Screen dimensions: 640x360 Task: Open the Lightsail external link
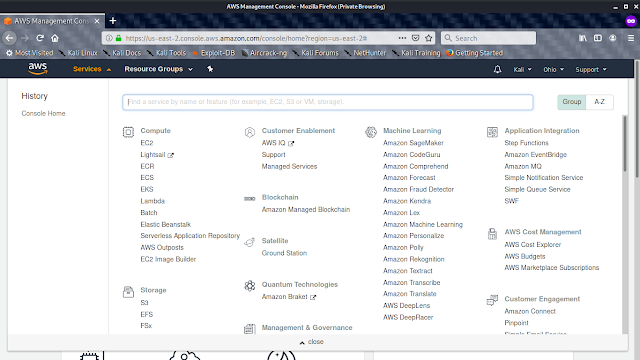click(x=157, y=155)
